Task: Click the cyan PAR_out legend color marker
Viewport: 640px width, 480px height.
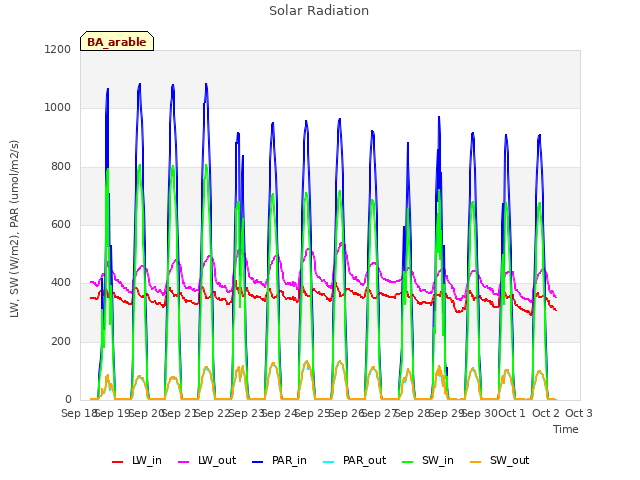Action: coord(329,462)
